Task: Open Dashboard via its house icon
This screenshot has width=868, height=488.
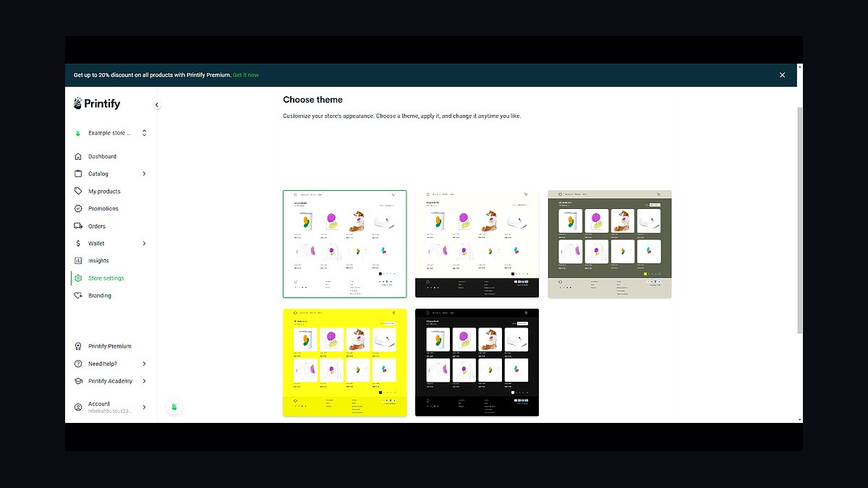Action: [x=78, y=156]
